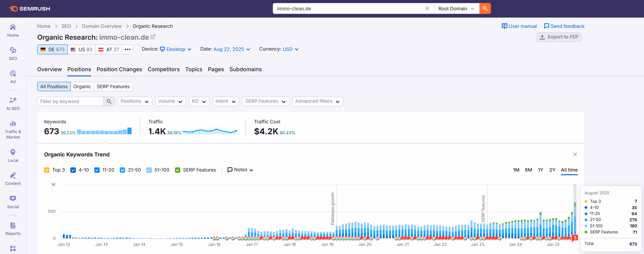
Task: Select the Organic positions toggle
Action: (x=82, y=87)
